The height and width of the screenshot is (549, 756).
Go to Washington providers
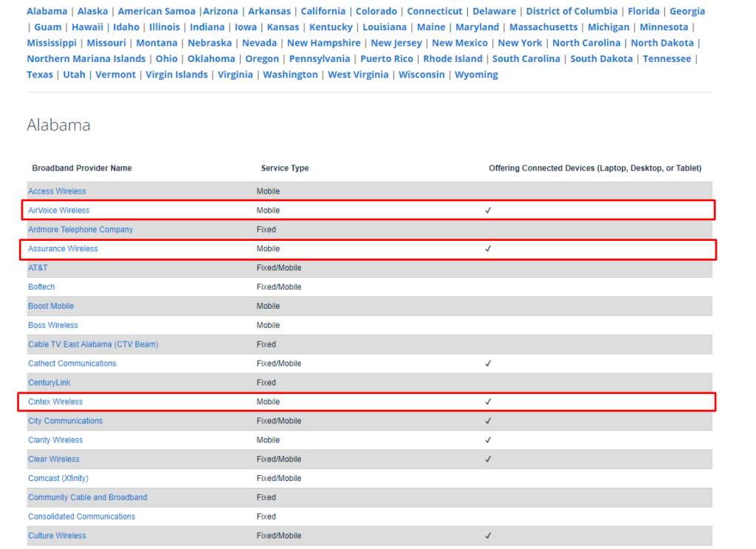(290, 75)
